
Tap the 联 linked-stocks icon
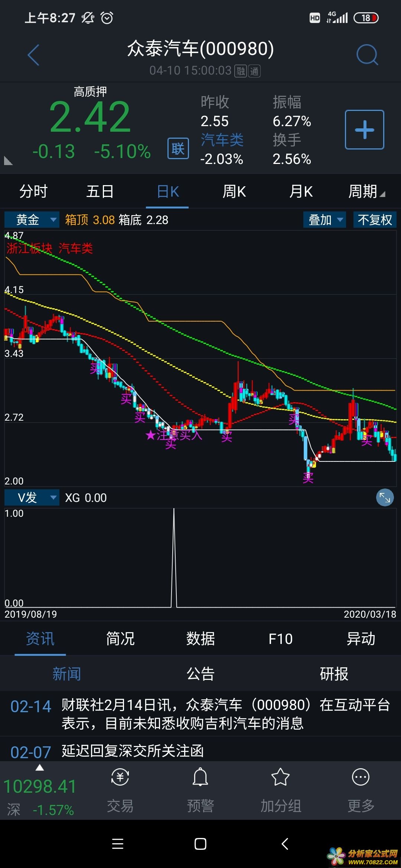(x=178, y=148)
